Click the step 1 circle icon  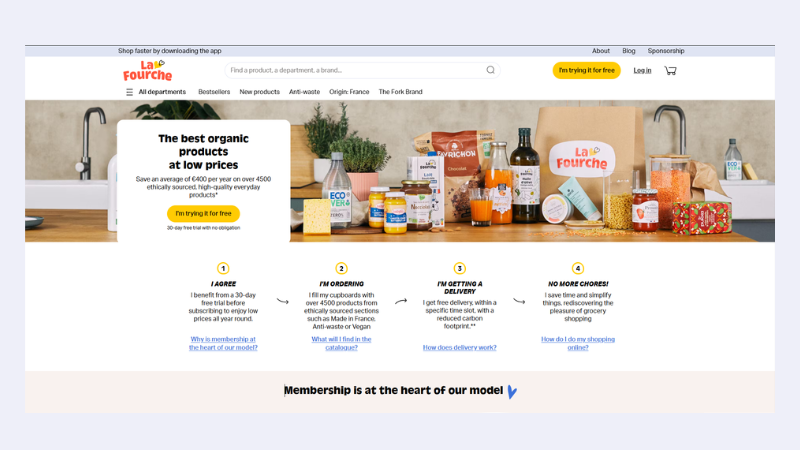223,268
